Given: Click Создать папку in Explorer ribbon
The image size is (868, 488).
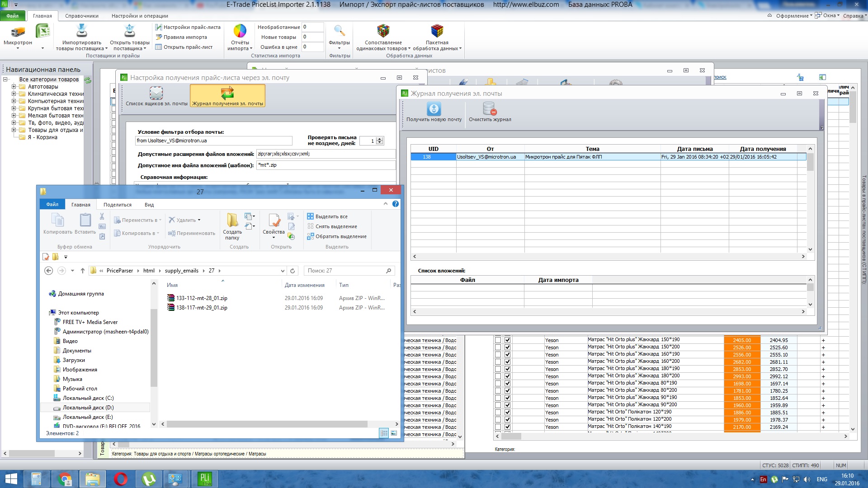Looking at the screenshot, I should [x=232, y=225].
